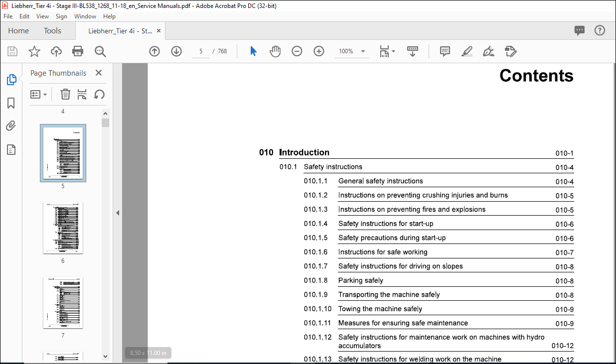This screenshot has width=616, height=364.
Task: Click Measures for ensuring safe maintenance entry
Action: click(x=403, y=323)
